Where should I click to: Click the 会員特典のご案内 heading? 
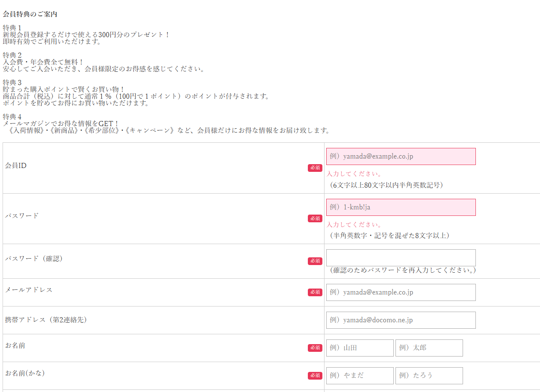[30, 14]
